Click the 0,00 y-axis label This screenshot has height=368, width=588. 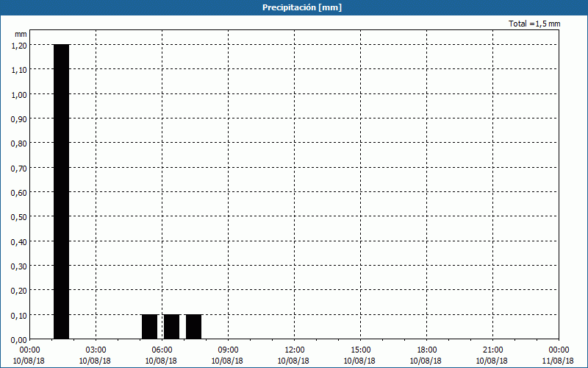click(x=19, y=340)
